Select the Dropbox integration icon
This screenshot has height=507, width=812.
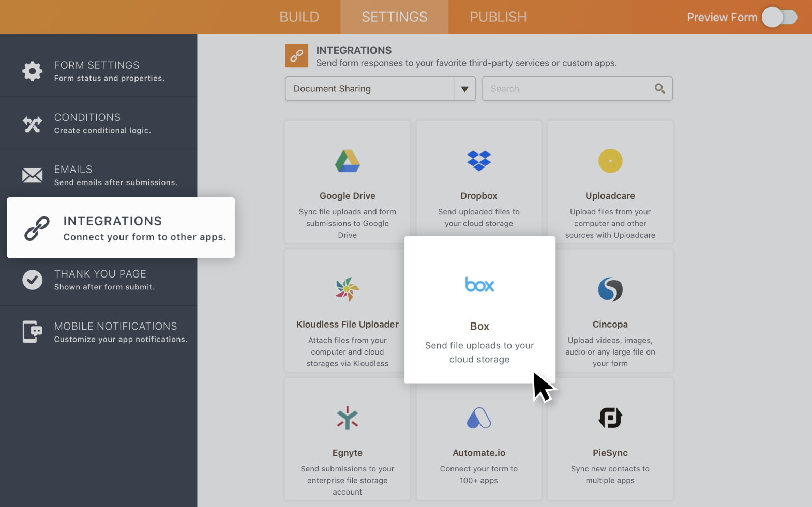coord(479,161)
